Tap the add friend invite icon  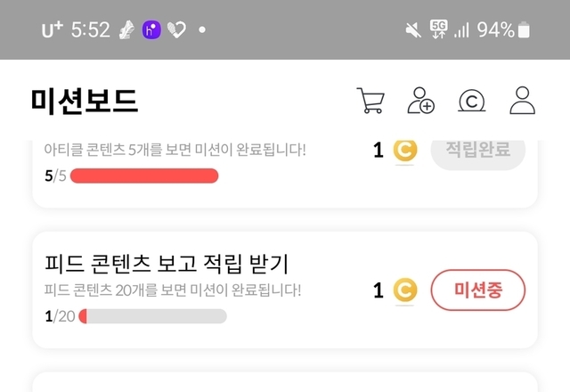419,101
